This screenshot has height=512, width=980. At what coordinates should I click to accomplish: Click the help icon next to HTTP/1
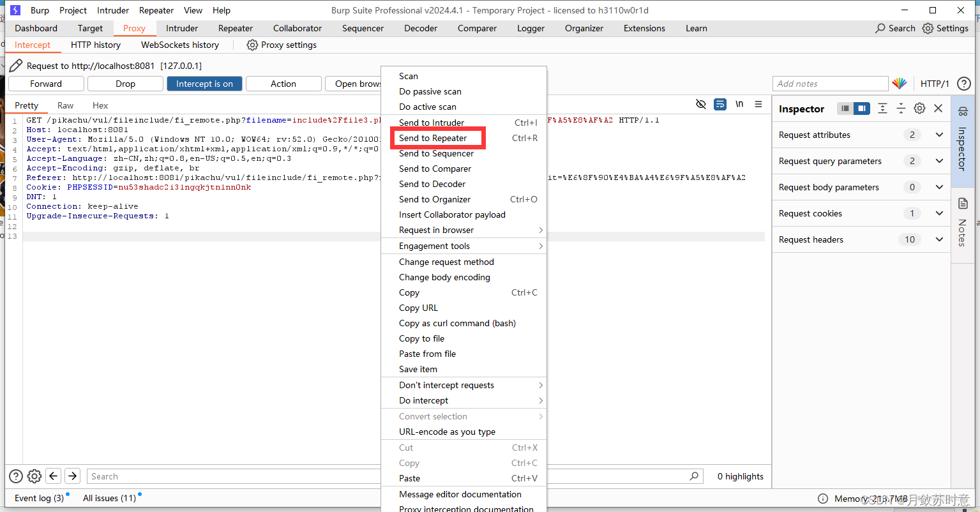[x=964, y=84]
